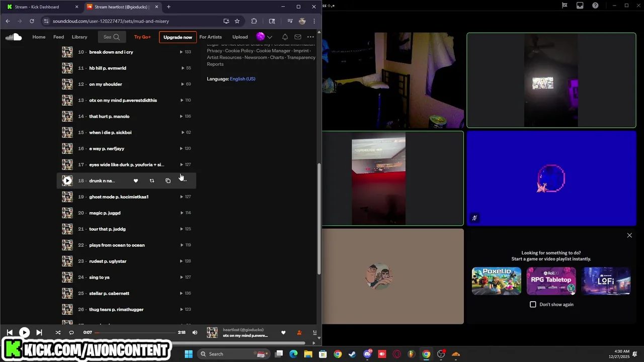Toggle shuffle in the player

coord(57,332)
